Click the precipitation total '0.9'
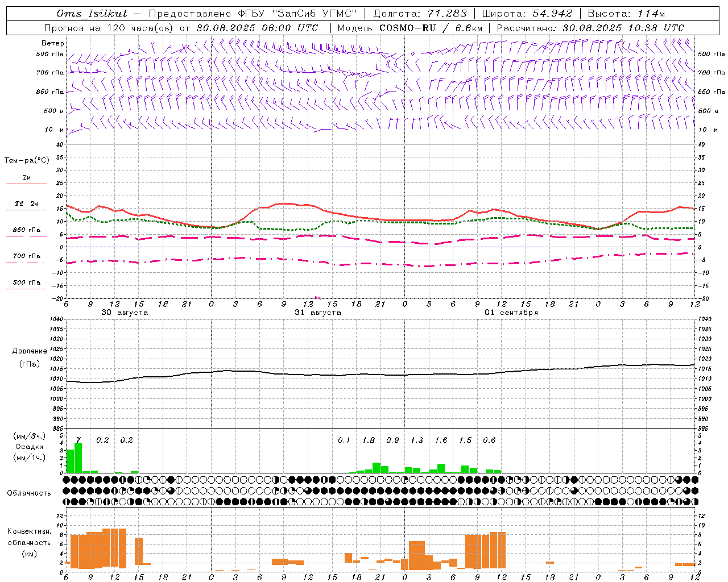Screen dimensions: 728x582 pyautogui.click(x=392, y=440)
